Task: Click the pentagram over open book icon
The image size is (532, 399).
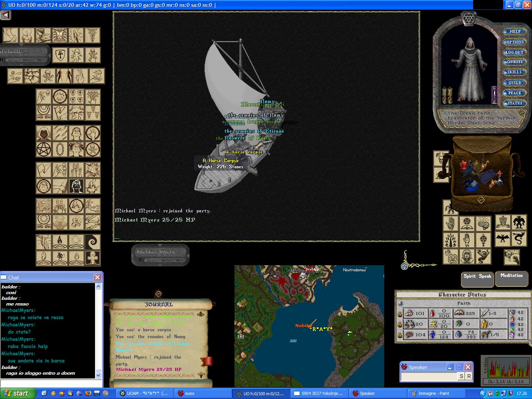Action: 467,223
